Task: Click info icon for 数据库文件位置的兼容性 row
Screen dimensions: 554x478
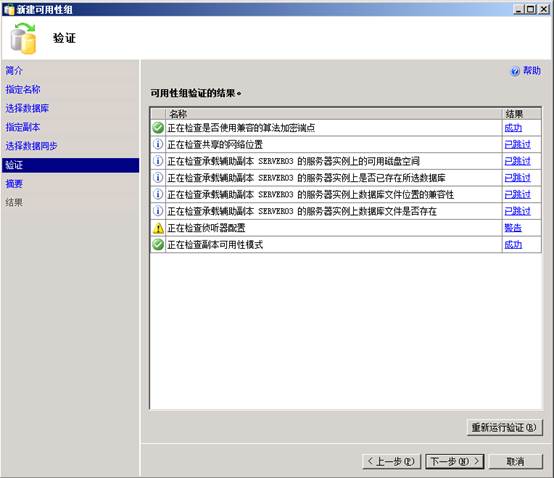Action: (x=158, y=194)
